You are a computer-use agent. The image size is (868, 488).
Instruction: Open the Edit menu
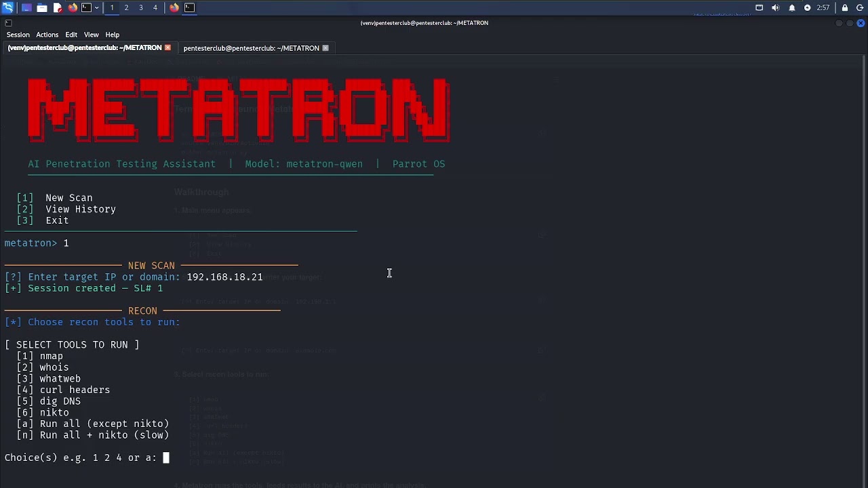71,35
